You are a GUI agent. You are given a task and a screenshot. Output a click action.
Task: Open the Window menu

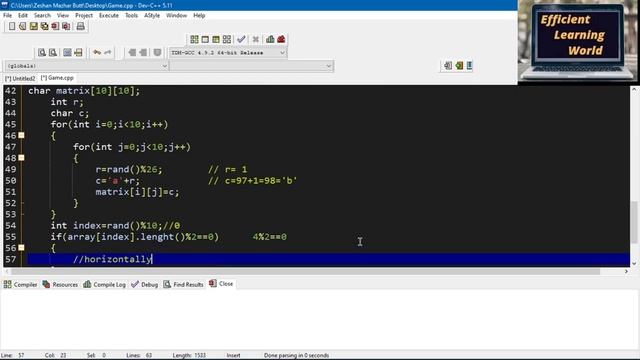coord(176,16)
